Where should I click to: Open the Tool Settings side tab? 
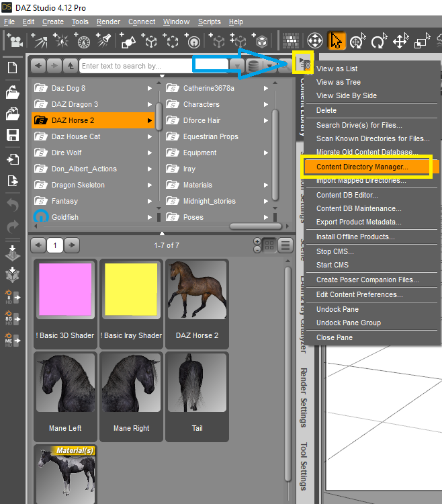304,466
